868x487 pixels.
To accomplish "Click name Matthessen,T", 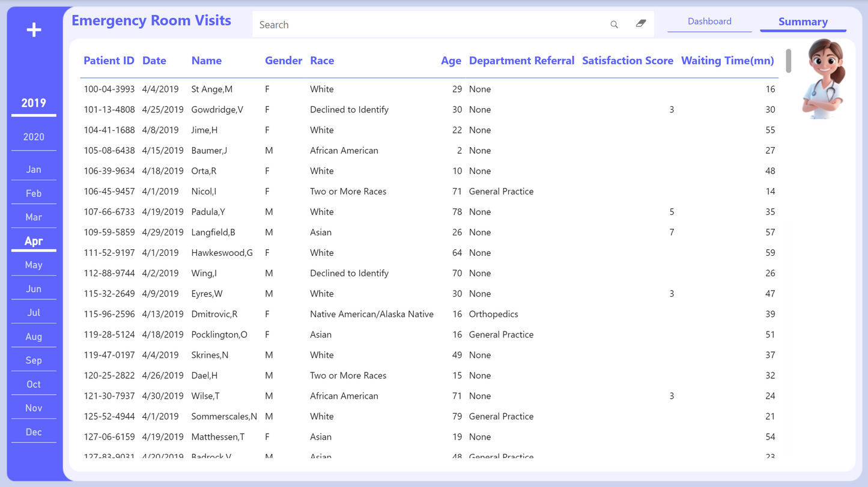I will pos(217,437).
